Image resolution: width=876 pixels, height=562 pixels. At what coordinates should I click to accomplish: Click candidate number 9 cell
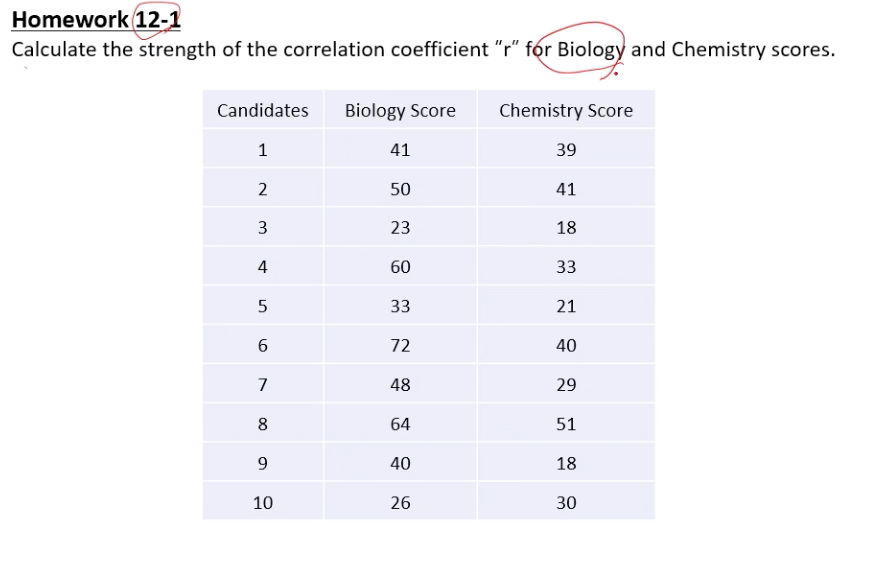pyautogui.click(x=263, y=463)
